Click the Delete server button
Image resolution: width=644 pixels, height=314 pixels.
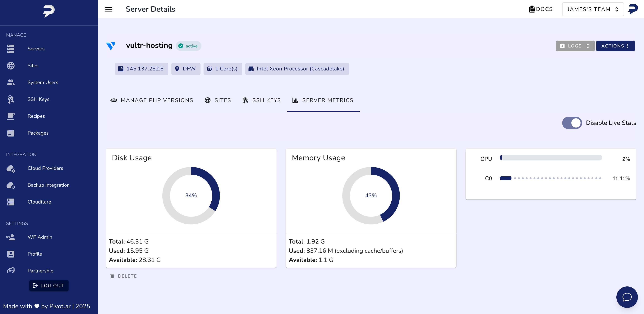[x=123, y=276]
